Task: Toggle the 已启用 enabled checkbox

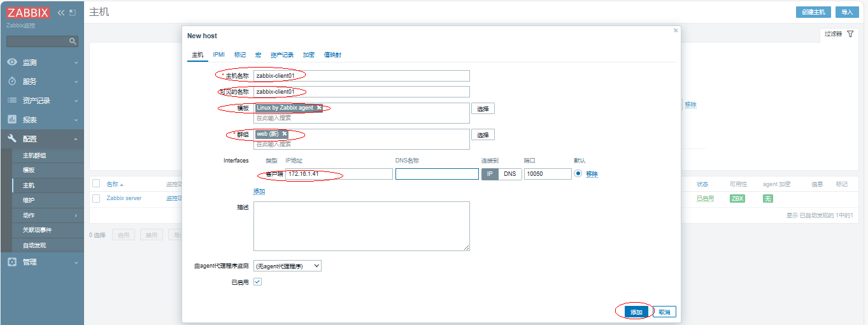Action: (257, 282)
